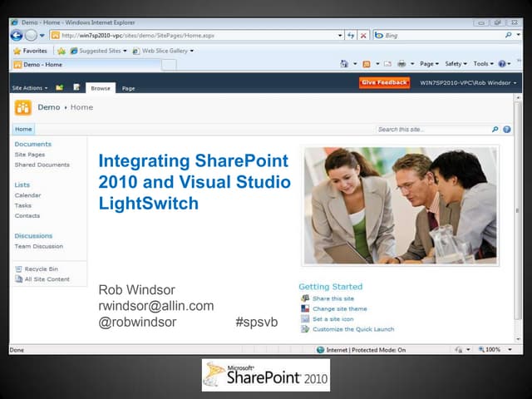532x399 pixels.
Task: Expand the Page menu in command bar
Action: tap(429, 64)
